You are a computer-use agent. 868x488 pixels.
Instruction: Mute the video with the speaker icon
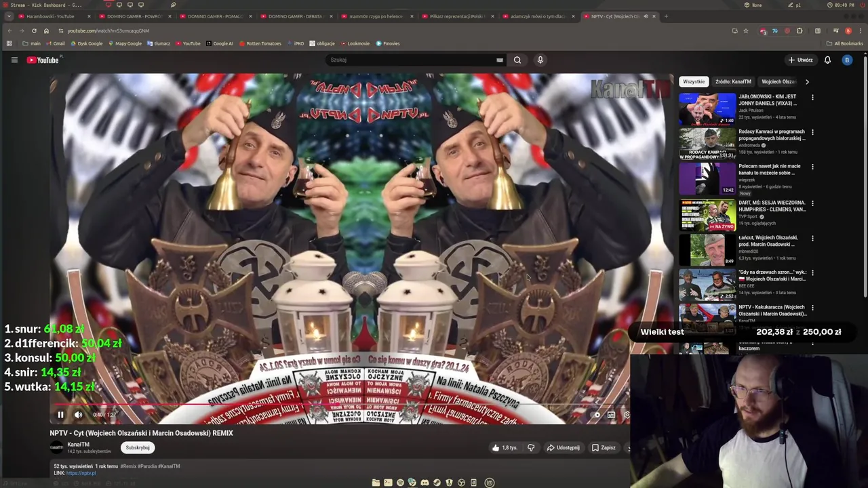click(79, 415)
